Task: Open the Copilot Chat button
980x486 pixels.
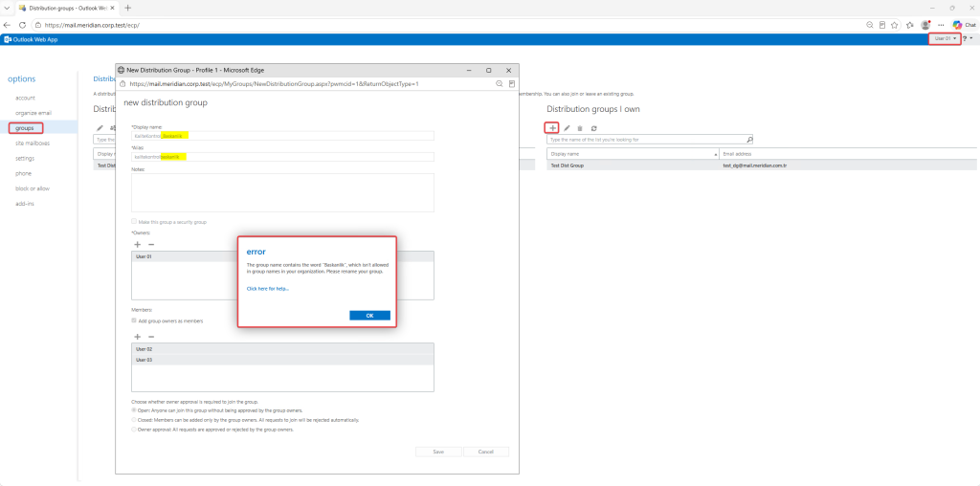Action: pyautogui.click(x=965, y=25)
